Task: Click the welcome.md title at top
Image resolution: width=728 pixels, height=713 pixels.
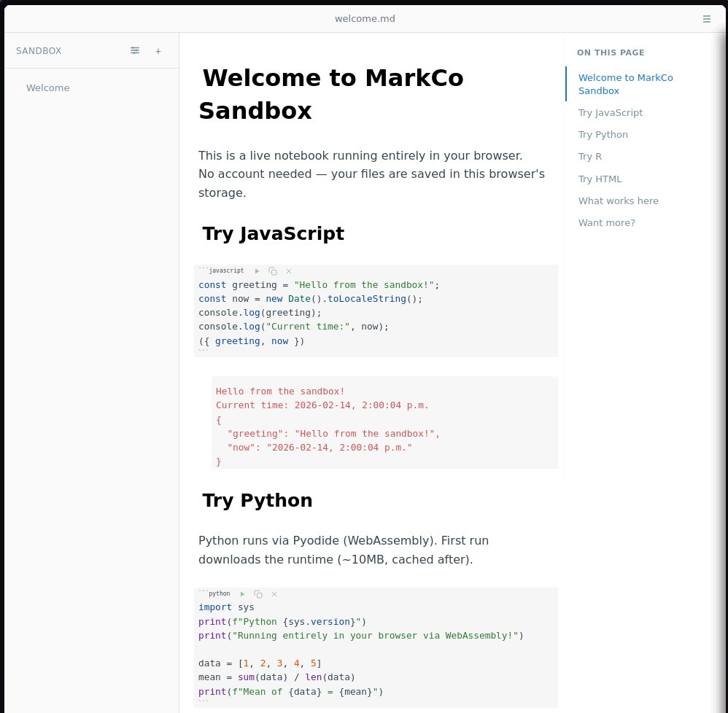Action: [x=365, y=18]
